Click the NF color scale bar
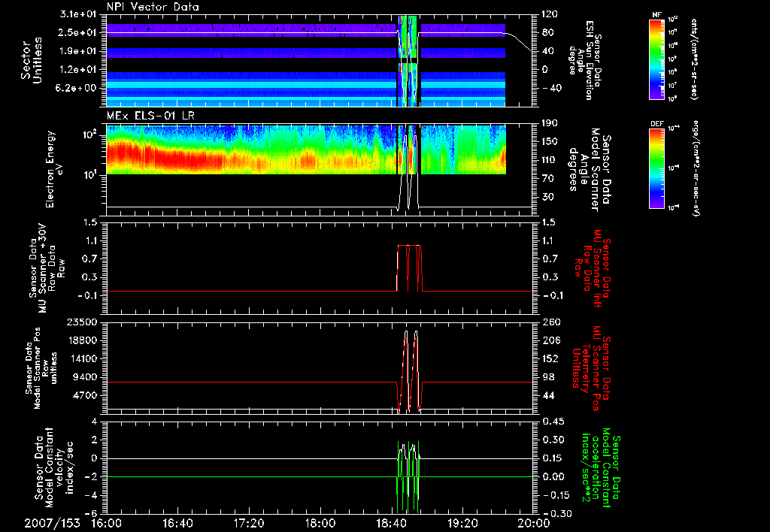Viewport: 770px width, 532px height. click(655, 59)
